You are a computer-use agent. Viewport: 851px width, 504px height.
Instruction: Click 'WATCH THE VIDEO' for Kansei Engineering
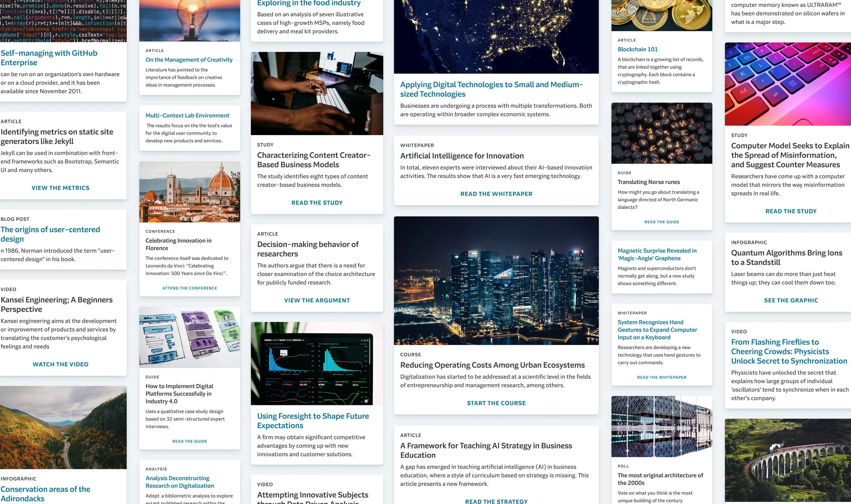60,364
